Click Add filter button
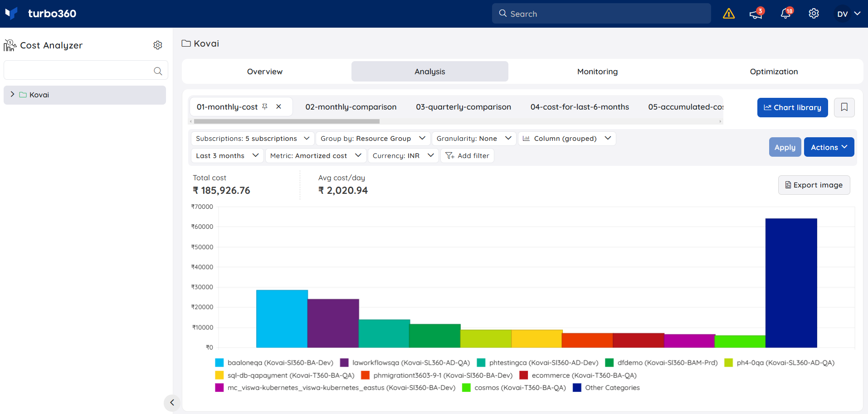The width and height of the screenshot is (868, 414). 467,155
